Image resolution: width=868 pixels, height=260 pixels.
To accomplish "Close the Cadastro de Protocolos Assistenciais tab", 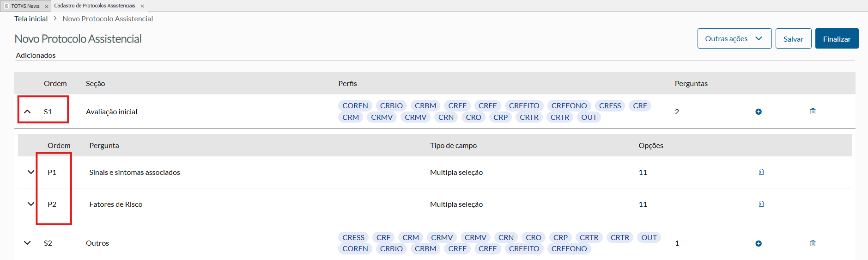I will tap(142, 6).
